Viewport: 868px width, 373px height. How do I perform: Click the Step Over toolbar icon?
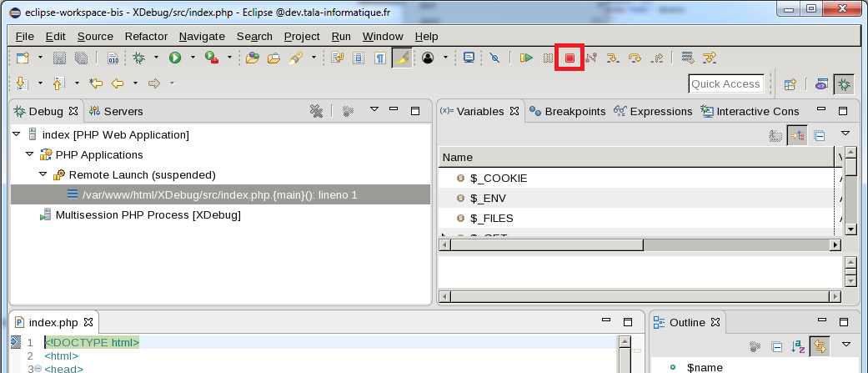coord(635,58)
